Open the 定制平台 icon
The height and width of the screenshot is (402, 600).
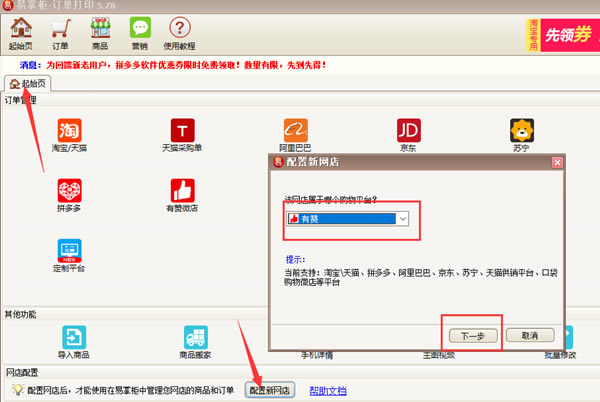coord(69,256)
